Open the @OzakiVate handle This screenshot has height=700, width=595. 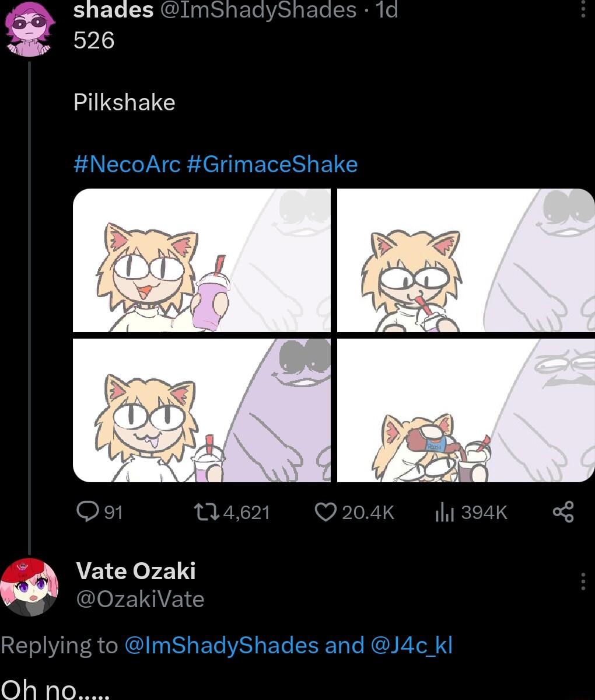pyautogui.click(x=140, y=599)
